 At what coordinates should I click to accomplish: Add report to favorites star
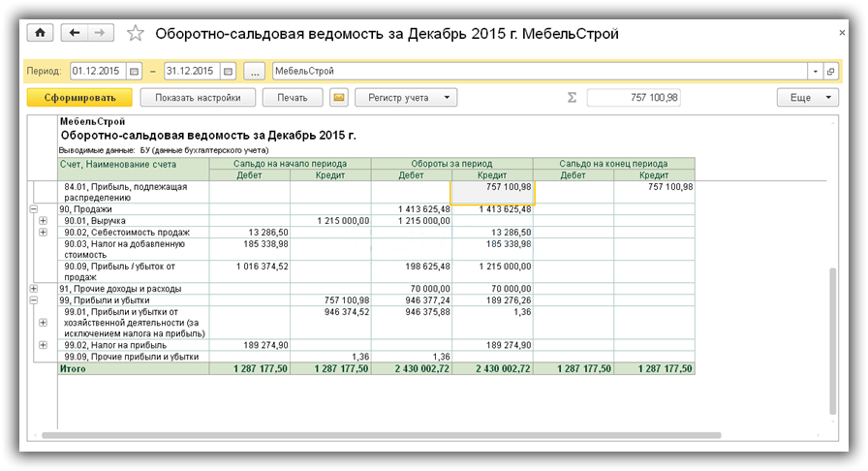136,33
